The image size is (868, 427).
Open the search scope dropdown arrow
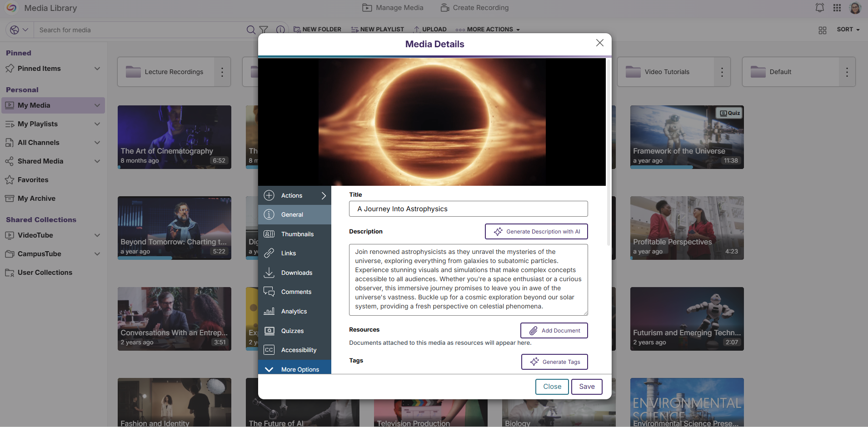click(x=25, y=30)
